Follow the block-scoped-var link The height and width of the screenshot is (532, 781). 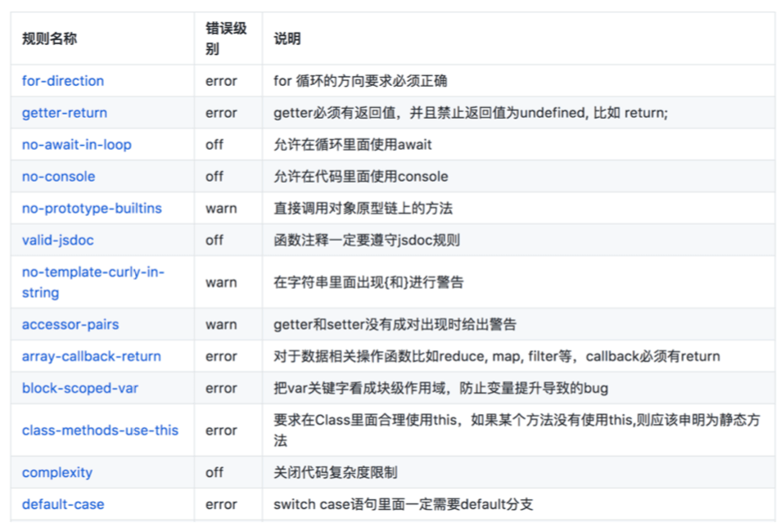[80, 389]
